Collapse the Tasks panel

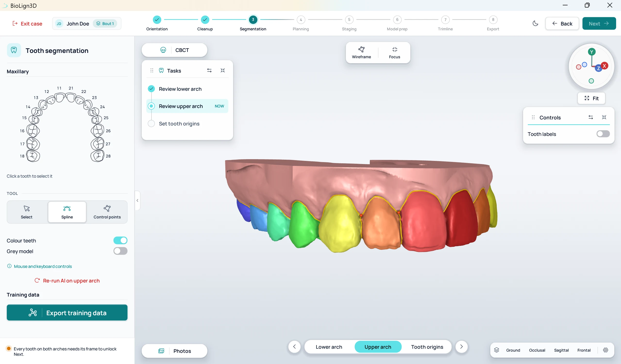pos(223,70)
